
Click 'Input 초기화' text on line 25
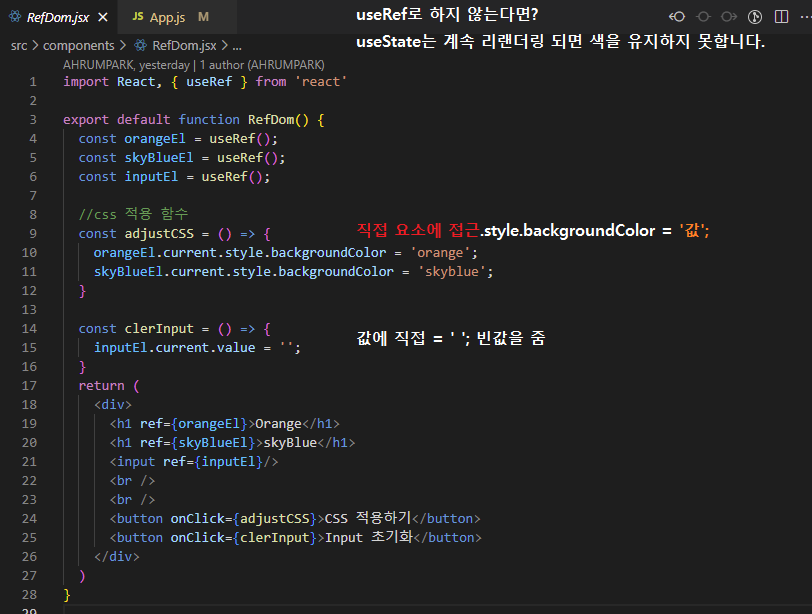tap(368, 537)
